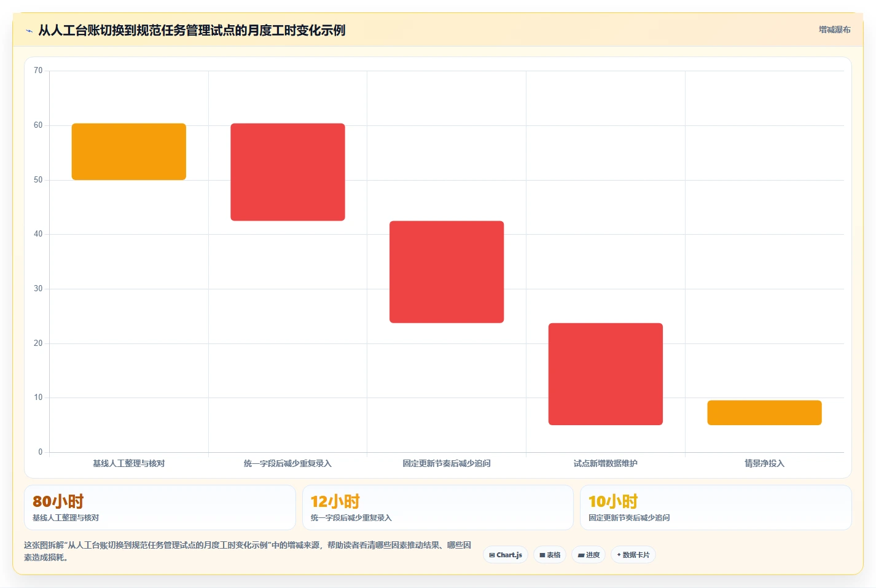Click the x-axis label 情景净投入
This screenshot has width=876, height=588.
click(x=764, y=463)
